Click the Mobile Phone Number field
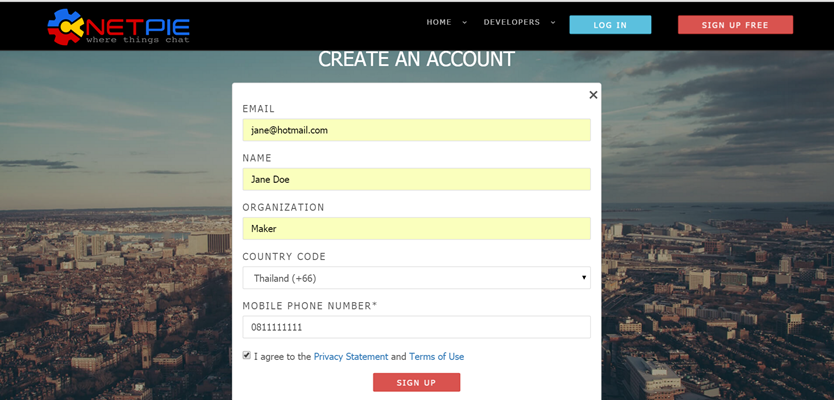Image resolution: width=834 pixels, height=400 pixels. coord(416,327)
